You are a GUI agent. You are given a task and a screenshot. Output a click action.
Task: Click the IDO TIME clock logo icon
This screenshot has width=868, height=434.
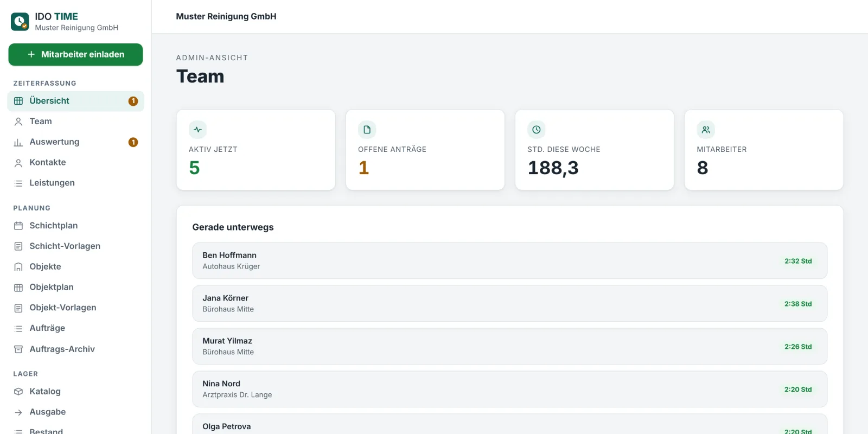pos(20,22)
